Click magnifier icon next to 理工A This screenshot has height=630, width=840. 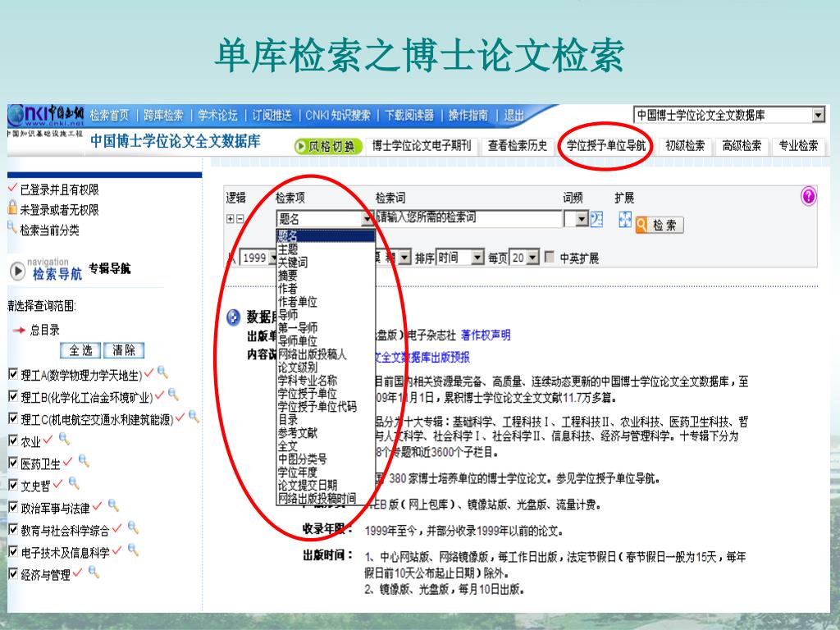point(163,372)
